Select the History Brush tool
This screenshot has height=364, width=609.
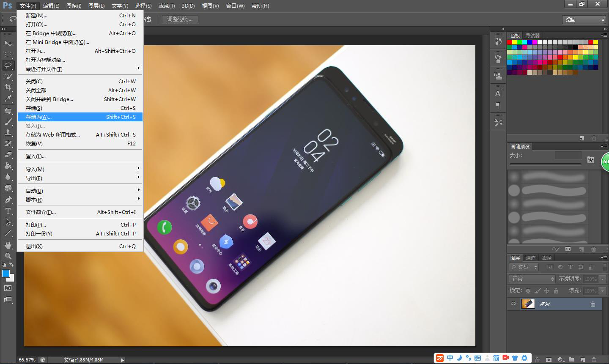(8, 144)
